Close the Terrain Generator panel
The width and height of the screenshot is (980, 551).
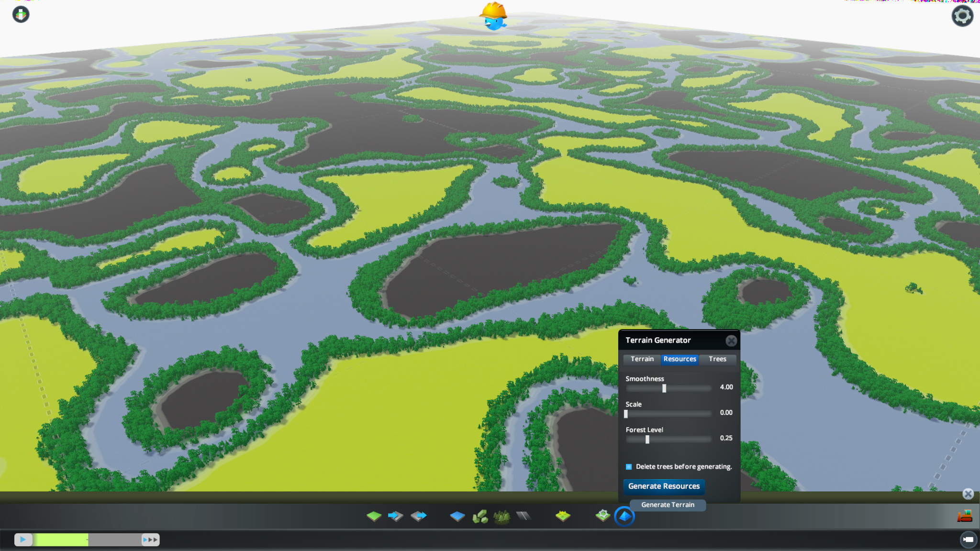(x=731, y=341)
